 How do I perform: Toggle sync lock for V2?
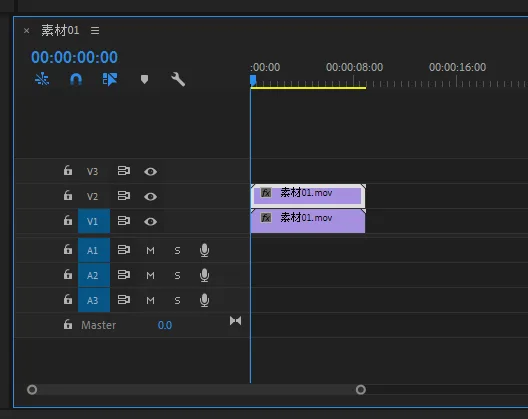point(124,196)
